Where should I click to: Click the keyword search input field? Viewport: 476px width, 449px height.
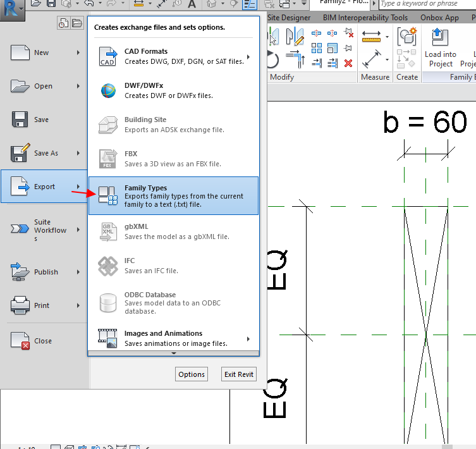point(427,4)
